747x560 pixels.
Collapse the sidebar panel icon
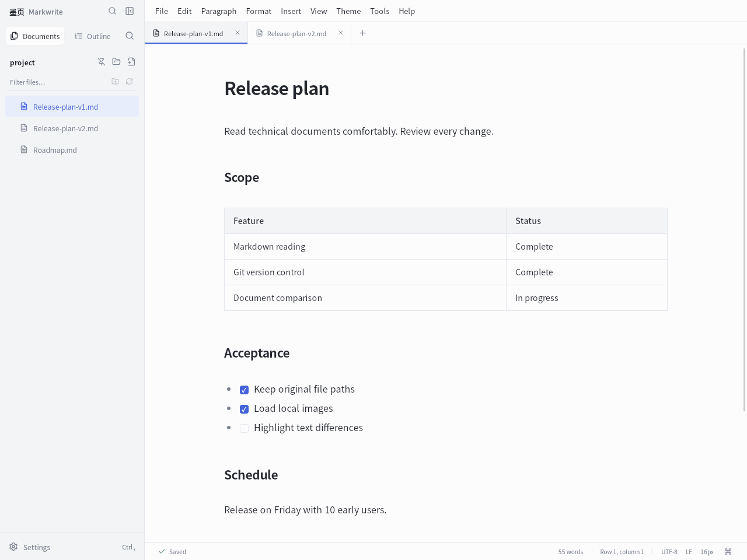pyautogui.click(x=130, y=11)
